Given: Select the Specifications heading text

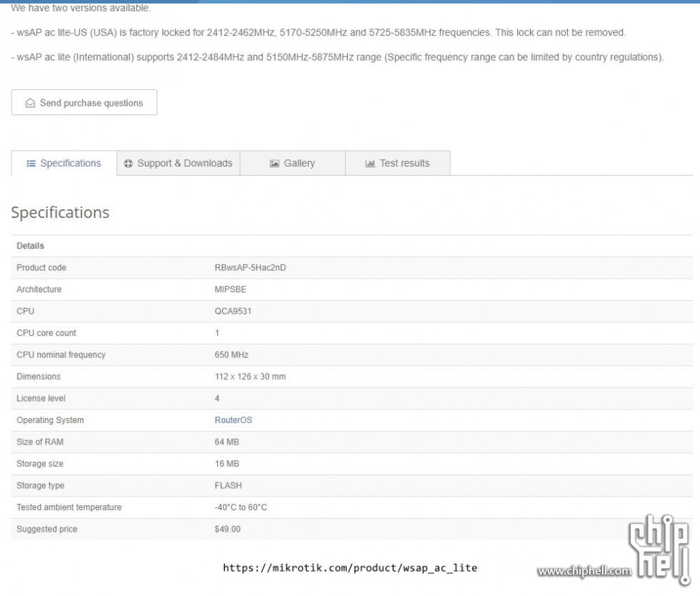Looking at the screenshot, I should [60, 213].
